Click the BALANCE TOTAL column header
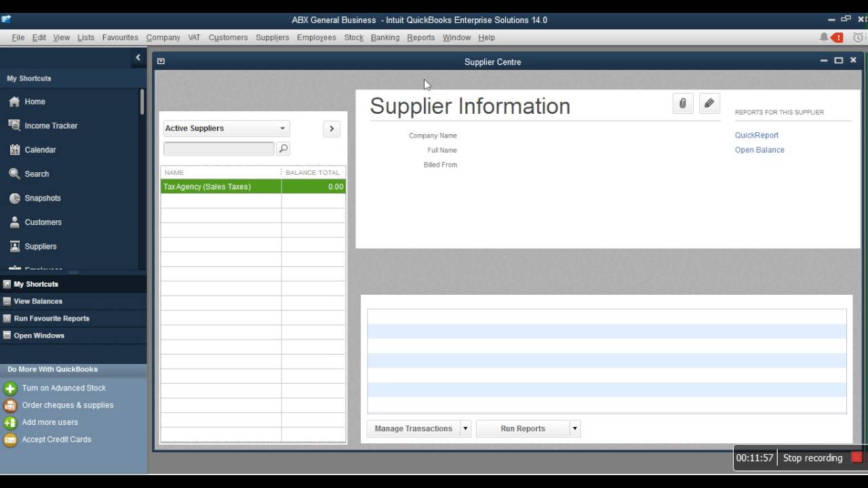Viewport: 868px width, 488px height. coord(313,172)
